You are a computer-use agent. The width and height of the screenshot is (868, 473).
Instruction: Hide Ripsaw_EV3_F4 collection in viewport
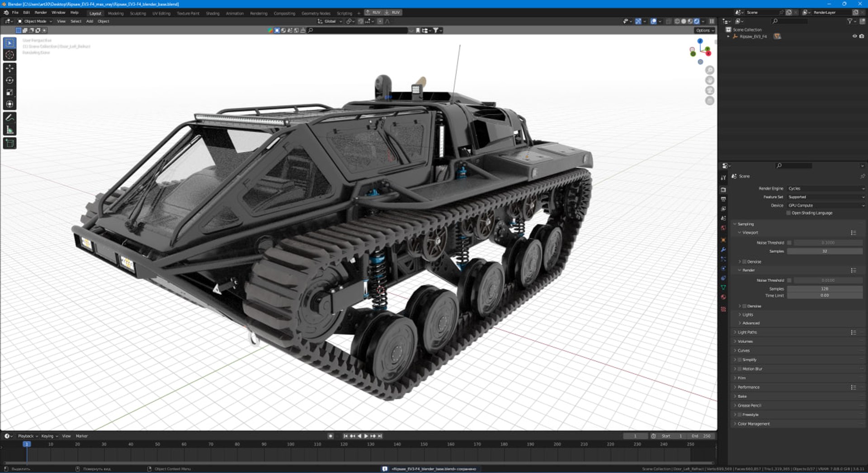point(854,36)
